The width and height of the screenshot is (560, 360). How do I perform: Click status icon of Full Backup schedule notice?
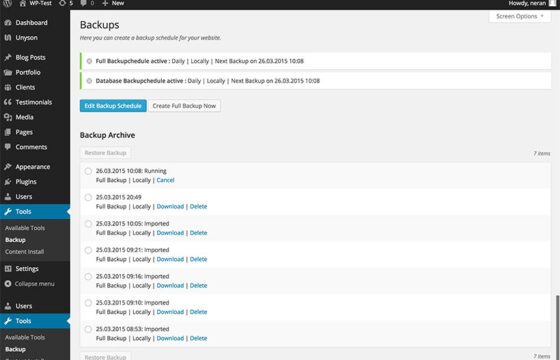[89, 61]
